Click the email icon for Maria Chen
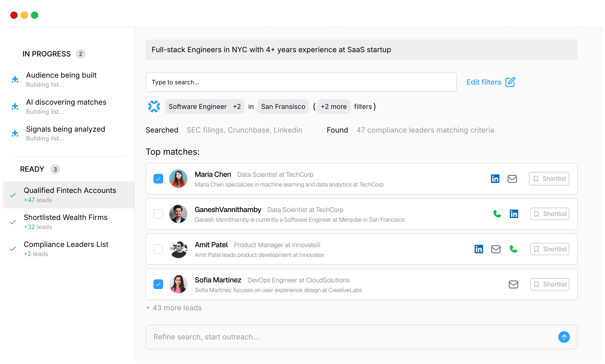Screen dimensions: 605x364 click(512, 179)
